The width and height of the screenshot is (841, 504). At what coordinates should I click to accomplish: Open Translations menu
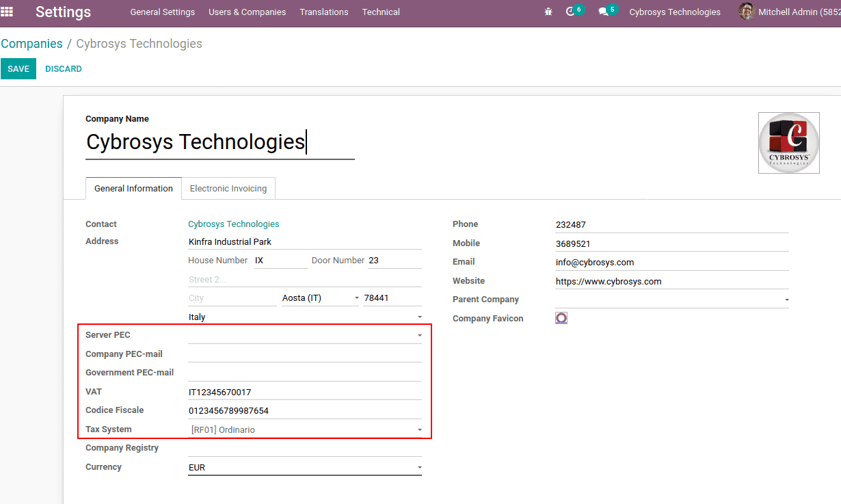(x=324, y=12)
